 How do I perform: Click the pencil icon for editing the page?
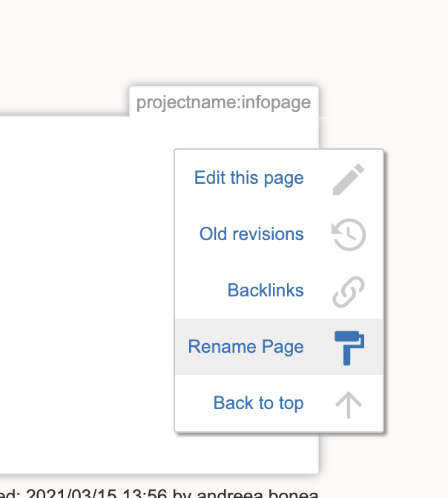click(x=349, y=179)
